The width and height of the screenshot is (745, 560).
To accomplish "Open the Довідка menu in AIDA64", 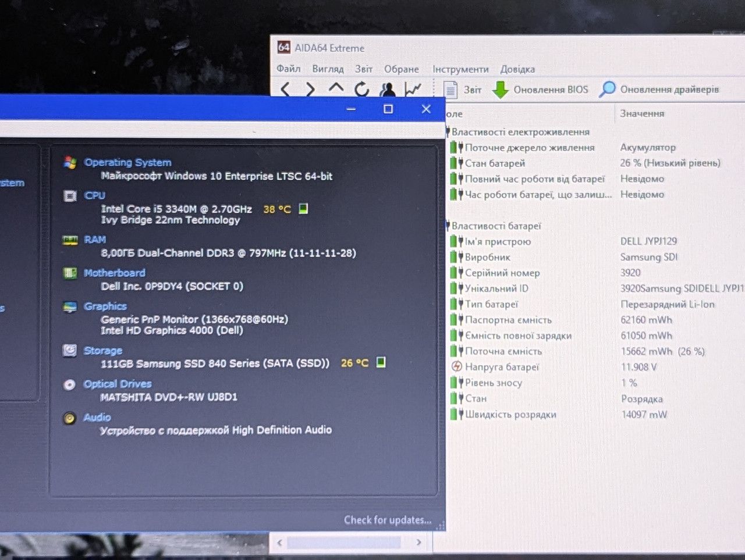I will [517, 69].
